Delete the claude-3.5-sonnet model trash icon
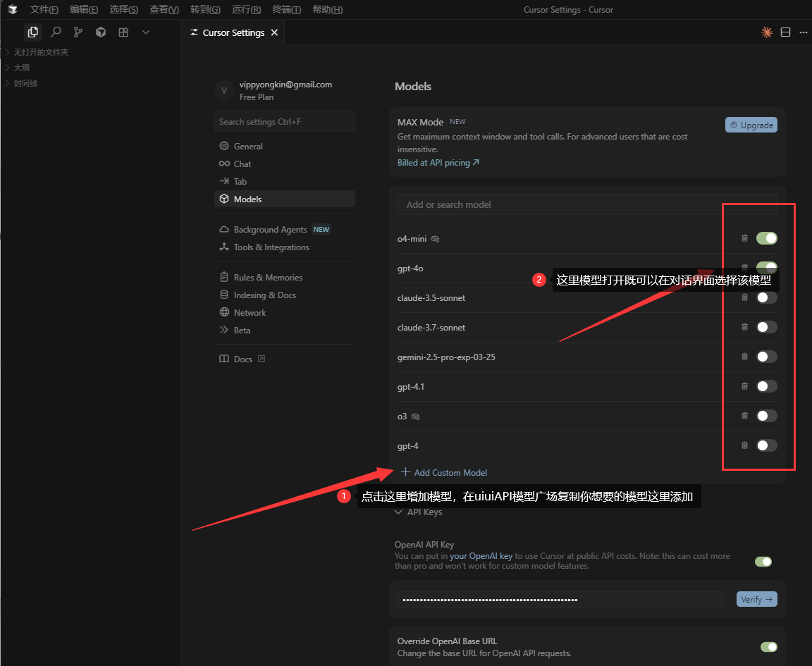Screen dimensions: 812x666 coord(744,297)
